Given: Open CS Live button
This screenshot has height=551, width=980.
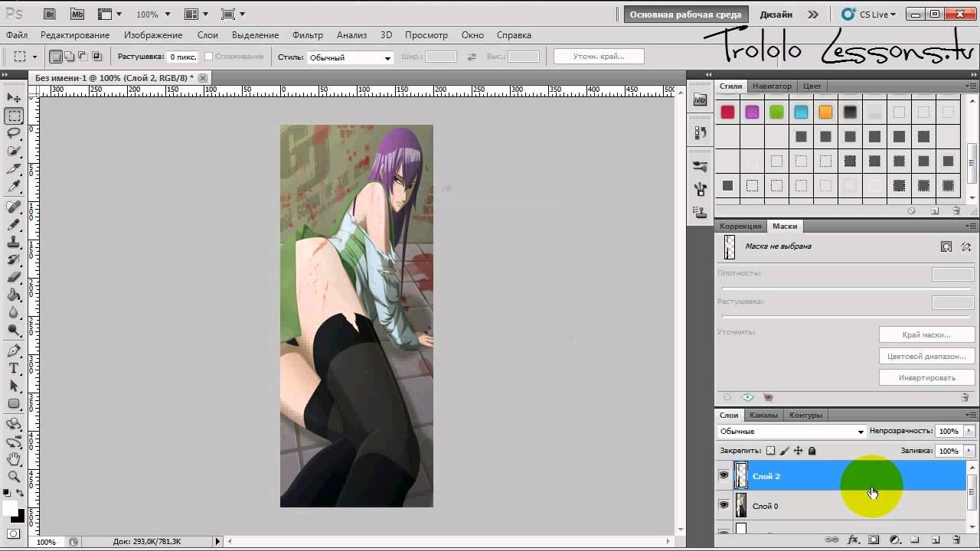Looking at the screenshot, I should click(867, 15).
